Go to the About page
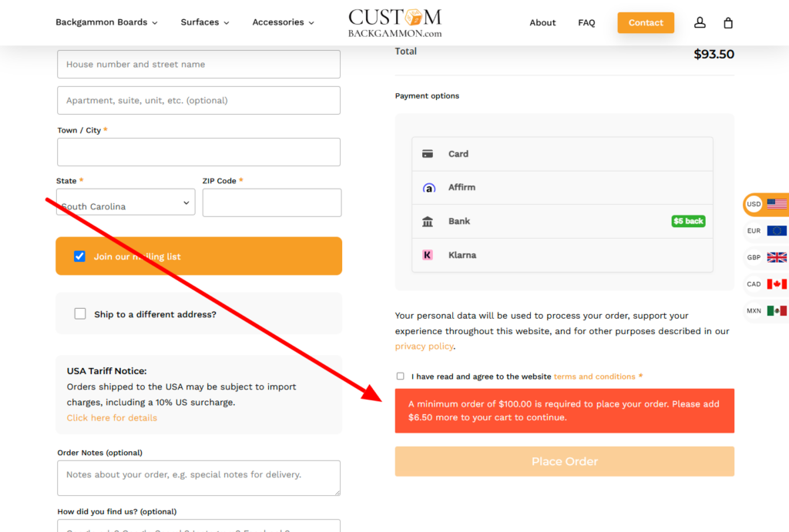The height and width of the screenshot is (532, 789). (x=542, y=22)
